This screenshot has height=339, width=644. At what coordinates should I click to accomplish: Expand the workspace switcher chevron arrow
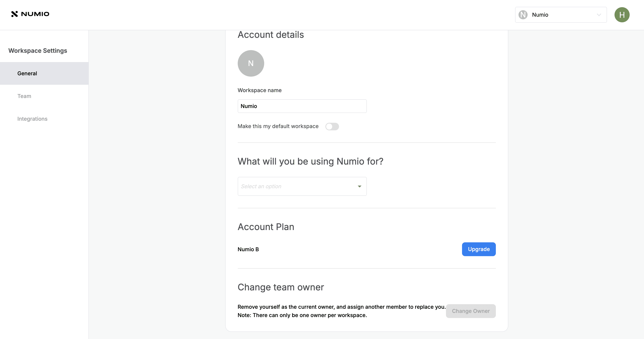coord(599,15)
